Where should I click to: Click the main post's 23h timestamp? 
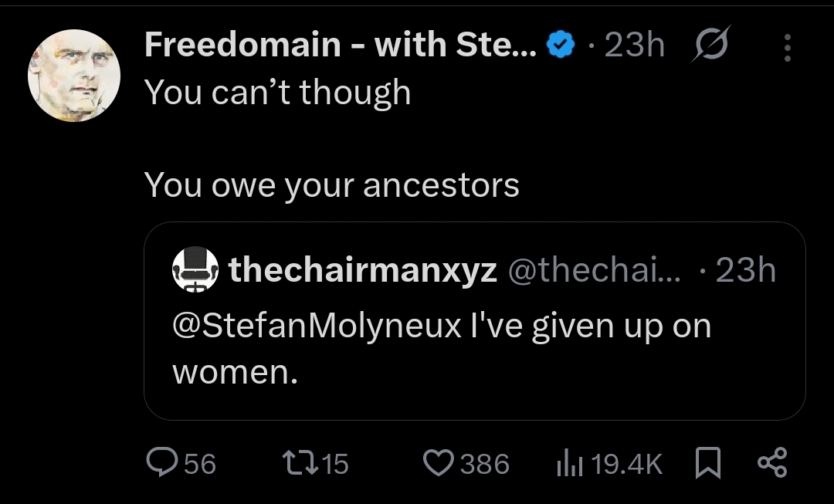634,46
